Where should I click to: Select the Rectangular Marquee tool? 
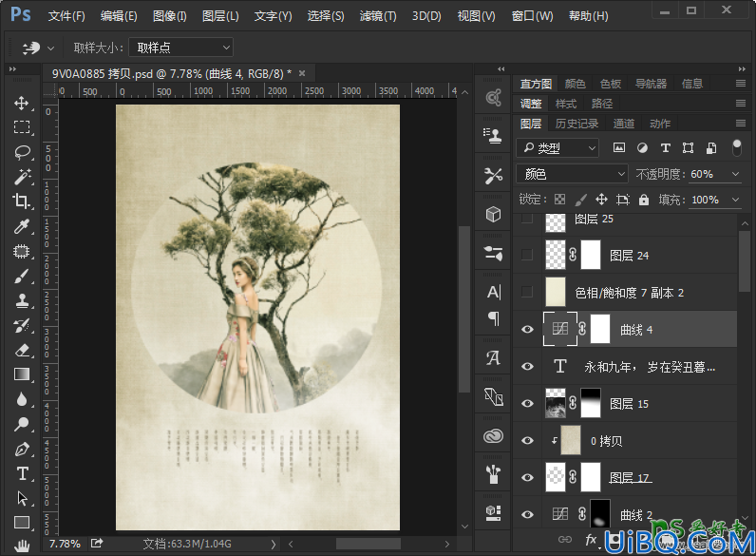[21, 127]
